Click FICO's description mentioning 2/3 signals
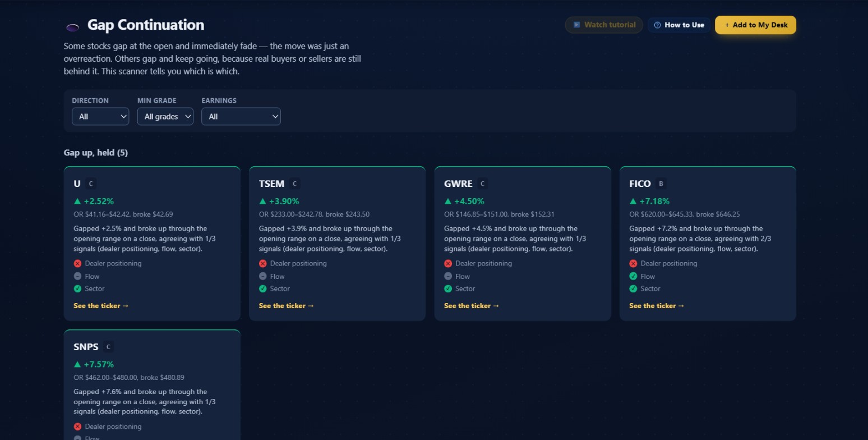 tap(700, 239)
